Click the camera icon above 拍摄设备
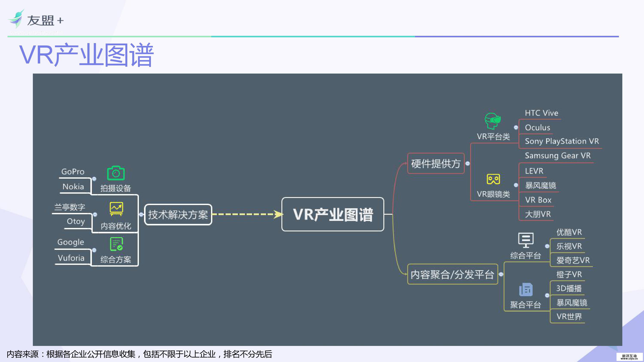 (x=116, y=173)
